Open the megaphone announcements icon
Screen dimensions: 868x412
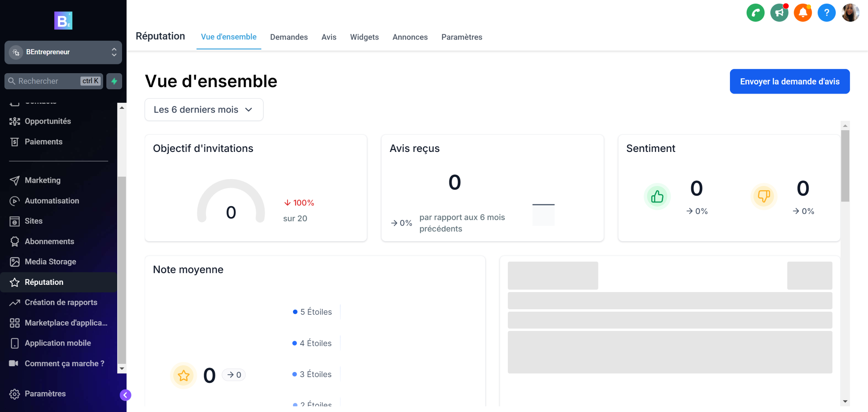(x=779, y=13)
